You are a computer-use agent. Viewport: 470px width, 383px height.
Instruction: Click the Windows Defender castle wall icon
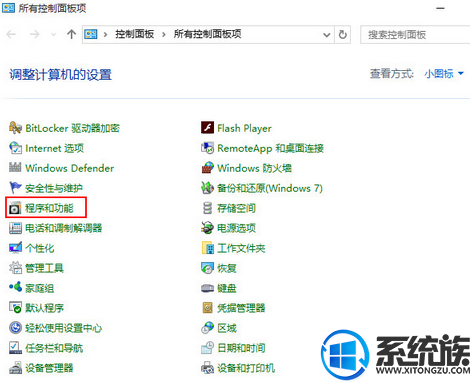coord(15,167)
